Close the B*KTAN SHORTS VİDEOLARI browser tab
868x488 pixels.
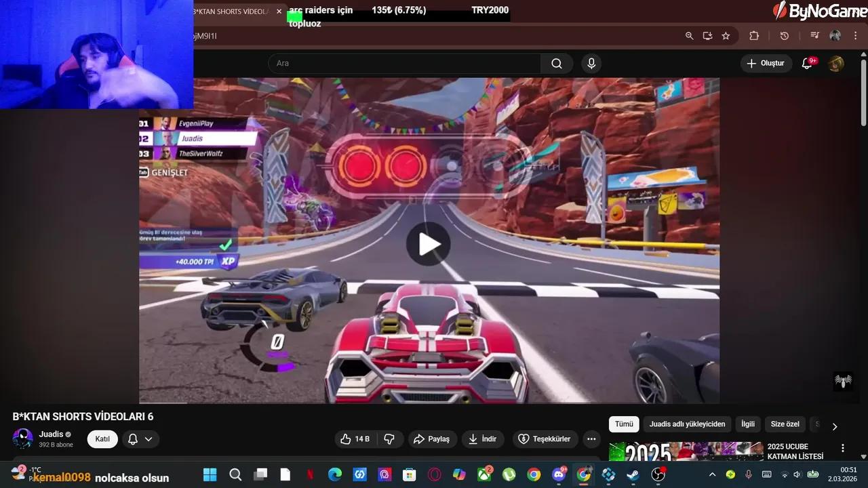click(x=279, y=12)
